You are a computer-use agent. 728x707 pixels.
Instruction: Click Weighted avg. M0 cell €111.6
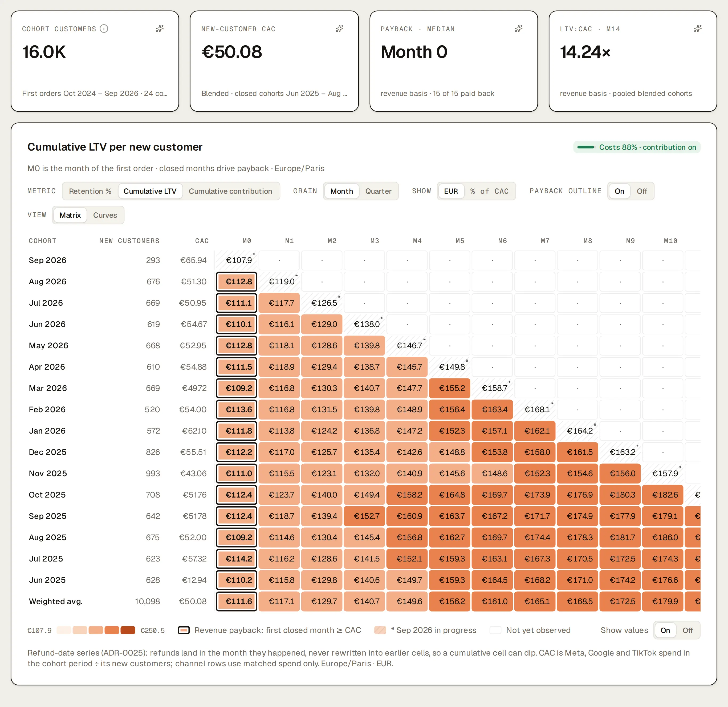[237, 601]
